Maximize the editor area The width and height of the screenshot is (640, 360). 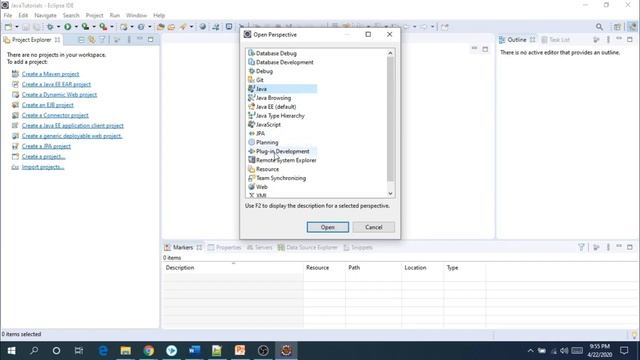tap(485, 49)
